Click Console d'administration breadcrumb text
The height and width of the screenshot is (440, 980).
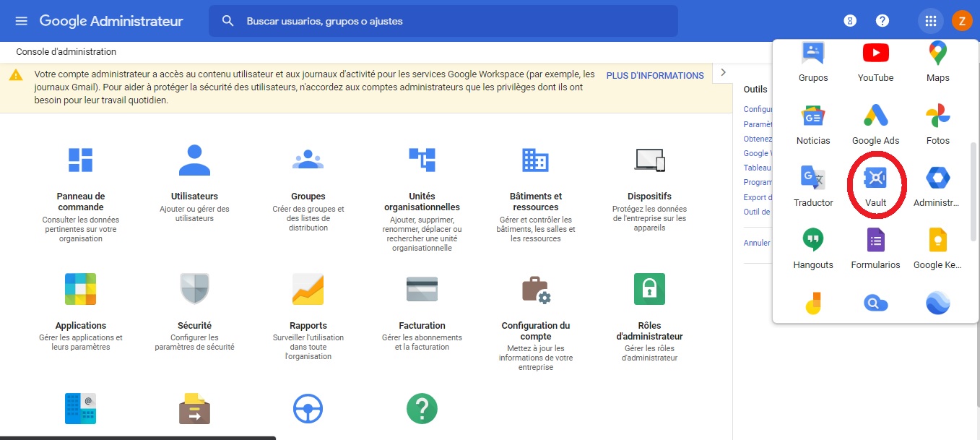66,52
